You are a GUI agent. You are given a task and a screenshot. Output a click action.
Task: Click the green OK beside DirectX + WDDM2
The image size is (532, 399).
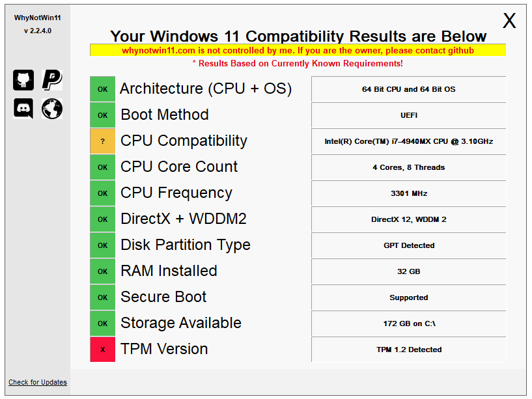102,219
